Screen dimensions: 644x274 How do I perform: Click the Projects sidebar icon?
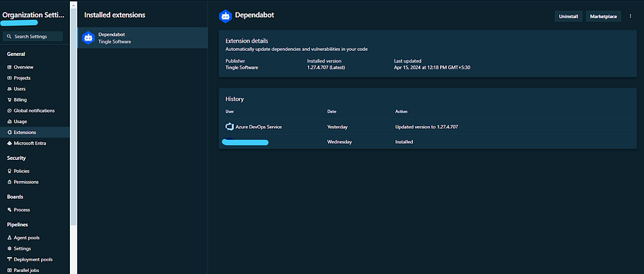point(10,78)
